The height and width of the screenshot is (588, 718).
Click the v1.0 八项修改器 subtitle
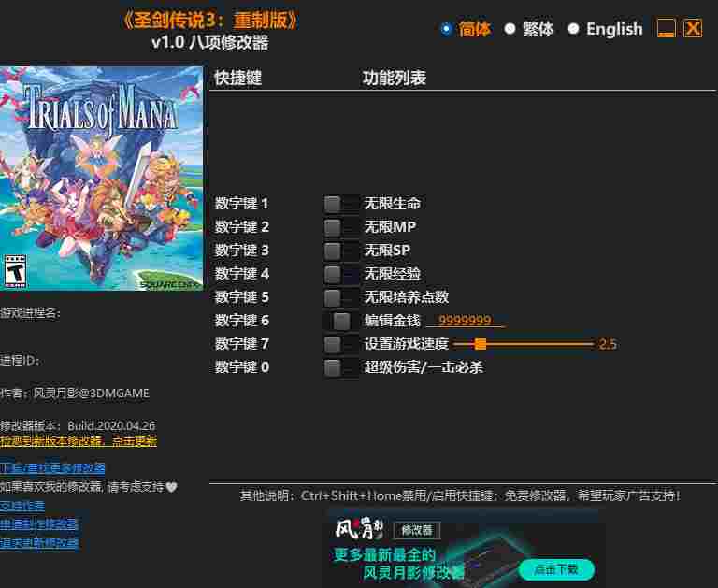tap(210, 43)
